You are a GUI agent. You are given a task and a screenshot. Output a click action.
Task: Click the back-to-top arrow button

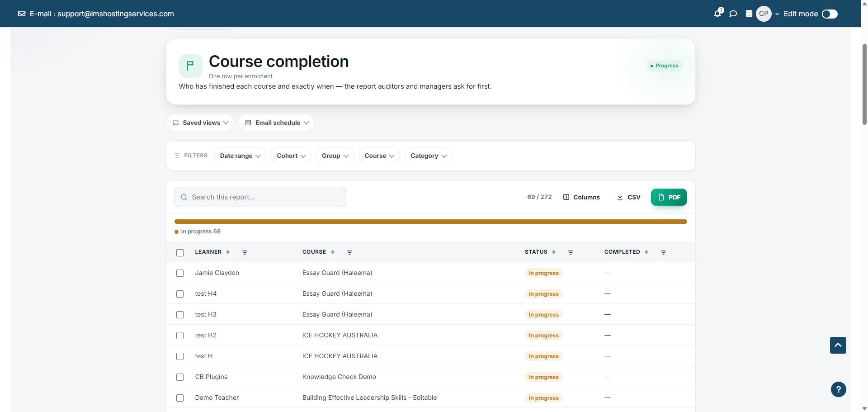(838, 345)
